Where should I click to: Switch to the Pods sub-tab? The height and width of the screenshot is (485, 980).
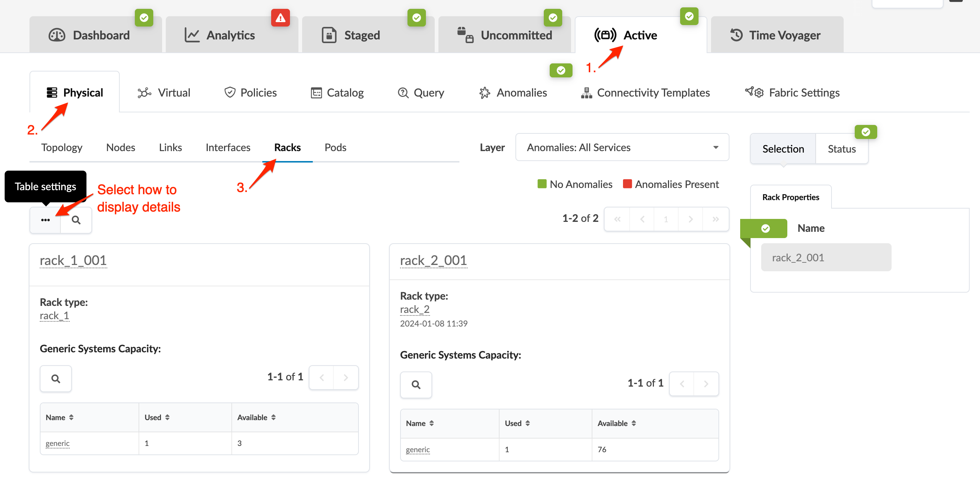coord(335,147)
